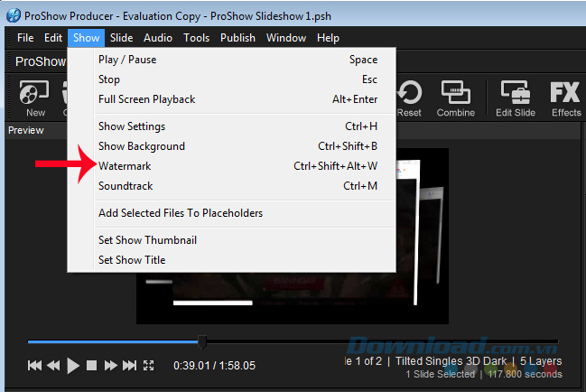Click the Preview panel header label
Screen dimensions: 586x392
point(26,130)
